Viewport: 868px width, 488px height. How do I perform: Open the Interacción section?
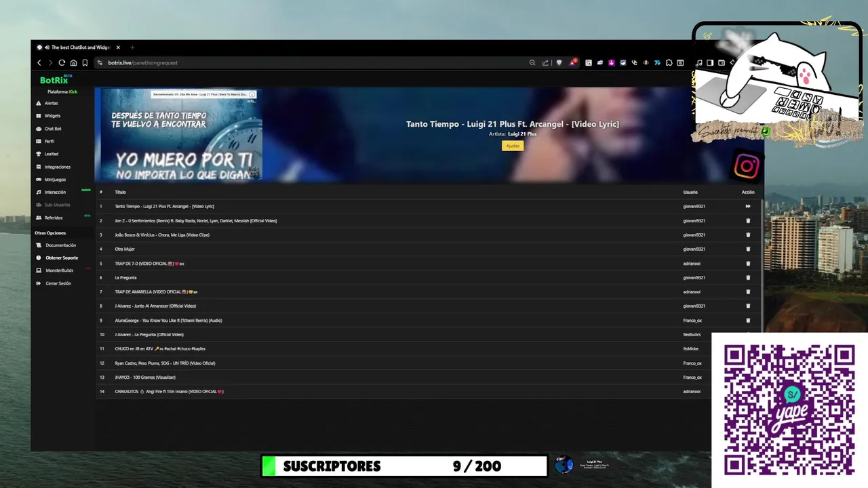[x=55, y=192]
